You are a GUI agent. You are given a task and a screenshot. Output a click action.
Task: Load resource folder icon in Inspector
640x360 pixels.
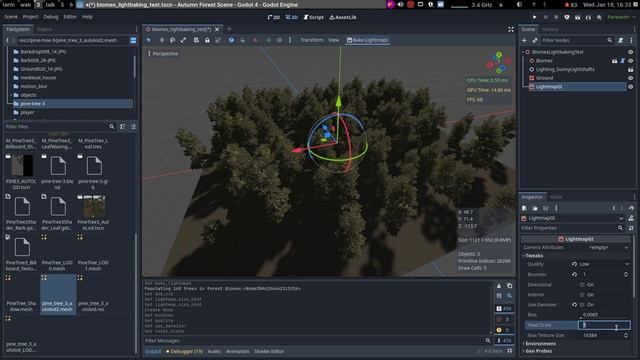coord(535,208)
